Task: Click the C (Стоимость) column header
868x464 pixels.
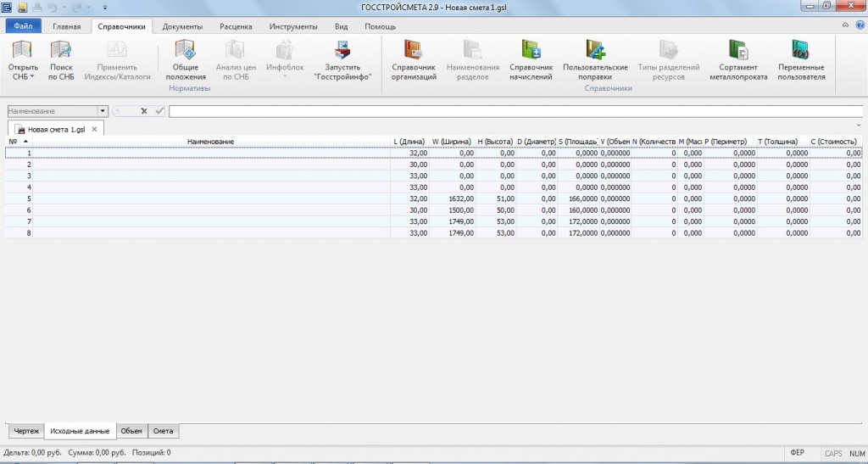Action: [x=835, y=142]
